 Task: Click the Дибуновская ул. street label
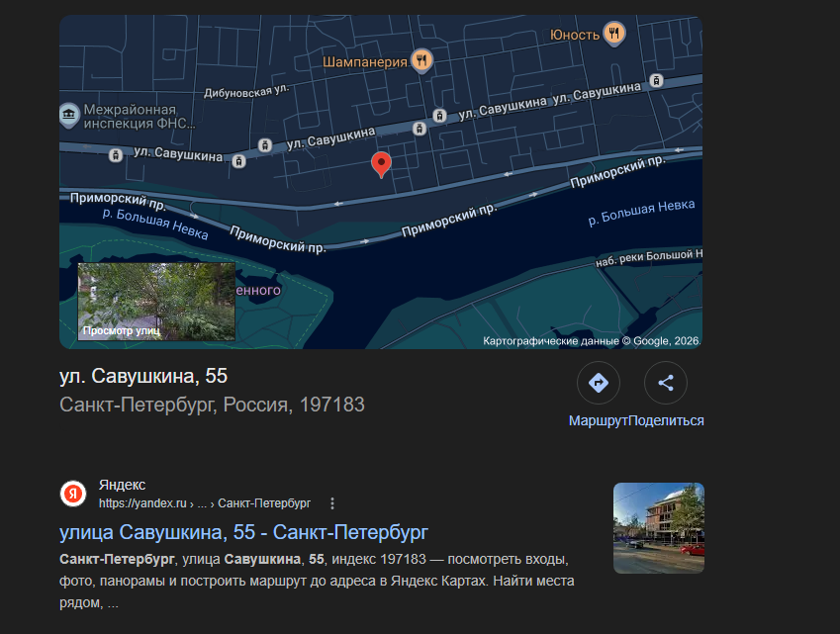pos(246,91)
